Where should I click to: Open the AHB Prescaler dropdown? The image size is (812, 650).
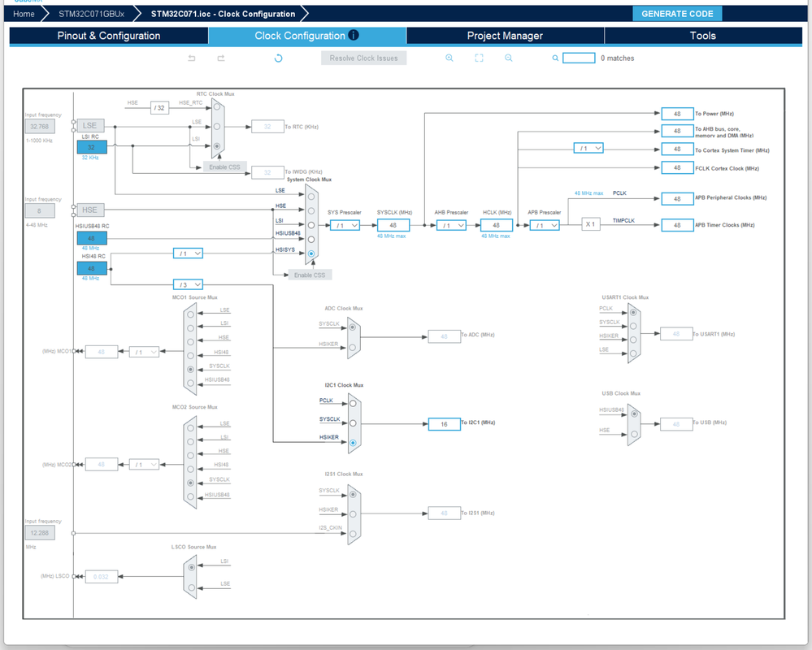[452, 226]
